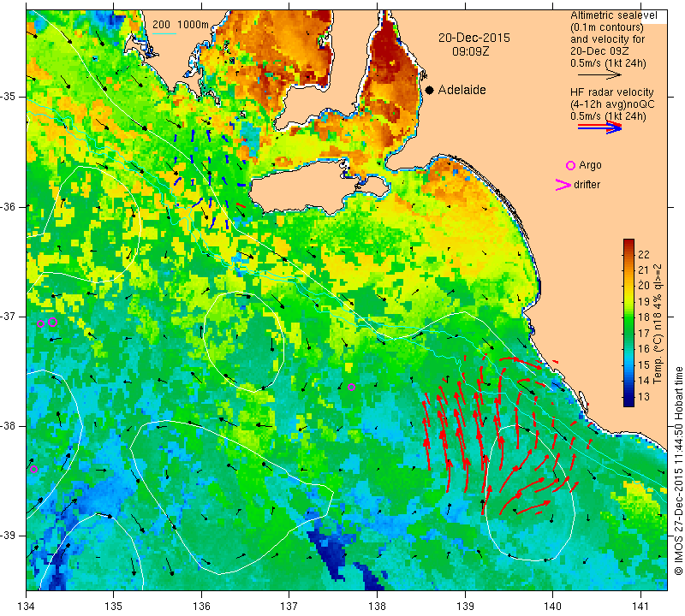Image resolution: width=685 pixels, height=616 pixels.
Task: Click the latitude axis label -37
Action: click(8, 316)
